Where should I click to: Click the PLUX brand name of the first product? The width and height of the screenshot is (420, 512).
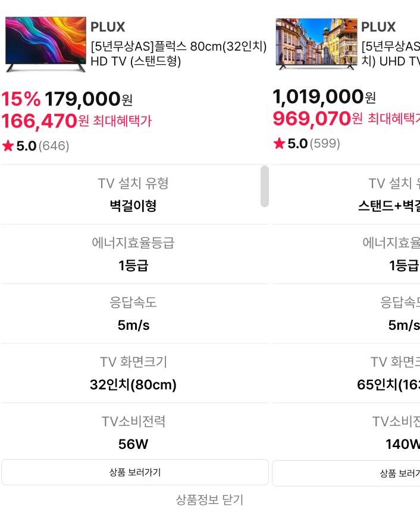[108, 27]
